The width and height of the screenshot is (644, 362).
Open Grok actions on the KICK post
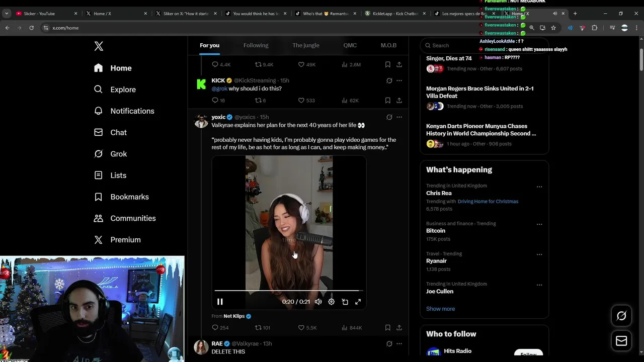pyautogui.click(x=389, y=80)
